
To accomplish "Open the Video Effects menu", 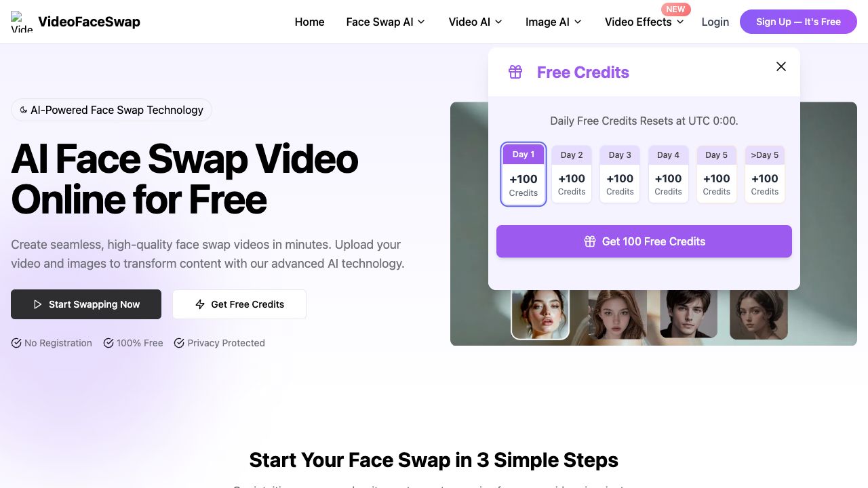I will pyautogui.click(x=644, y=22).
